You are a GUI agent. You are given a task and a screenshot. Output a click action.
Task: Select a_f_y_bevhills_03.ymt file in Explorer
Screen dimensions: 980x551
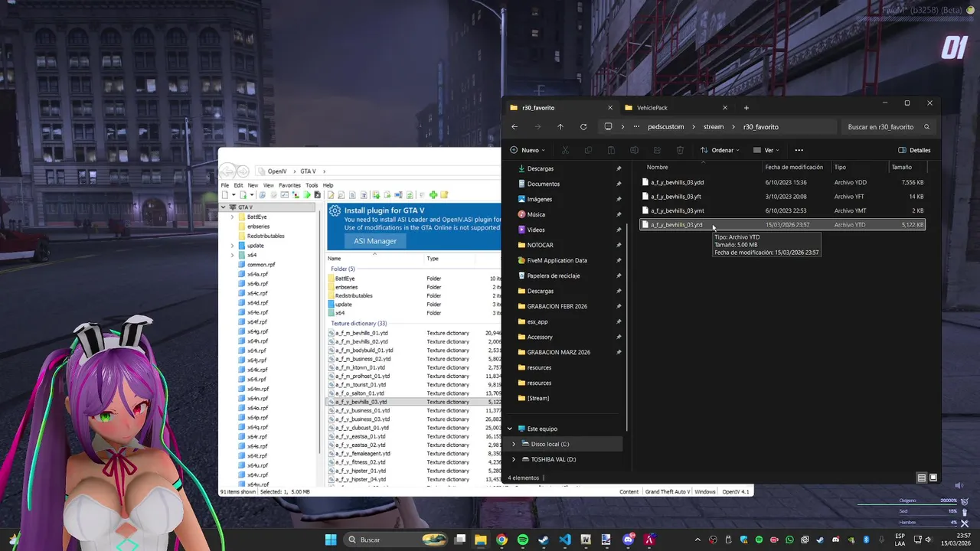click(x=782, y=210)
